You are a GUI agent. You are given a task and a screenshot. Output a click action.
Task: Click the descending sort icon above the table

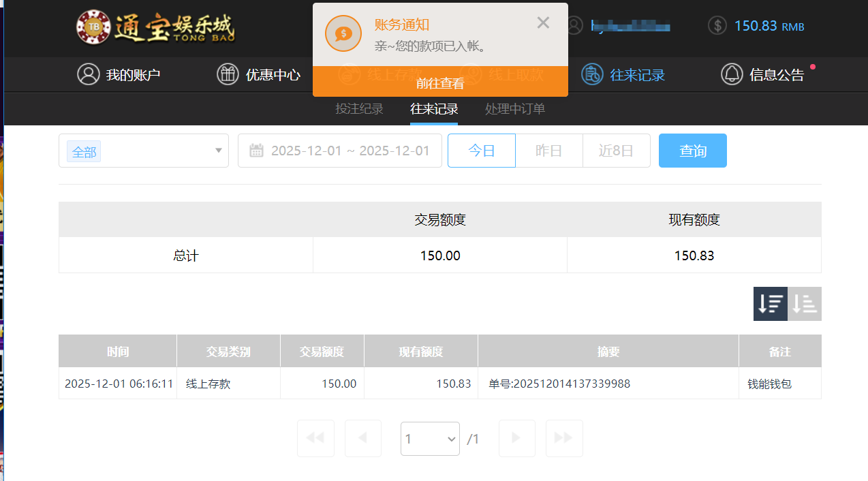[x=770, y=303]
